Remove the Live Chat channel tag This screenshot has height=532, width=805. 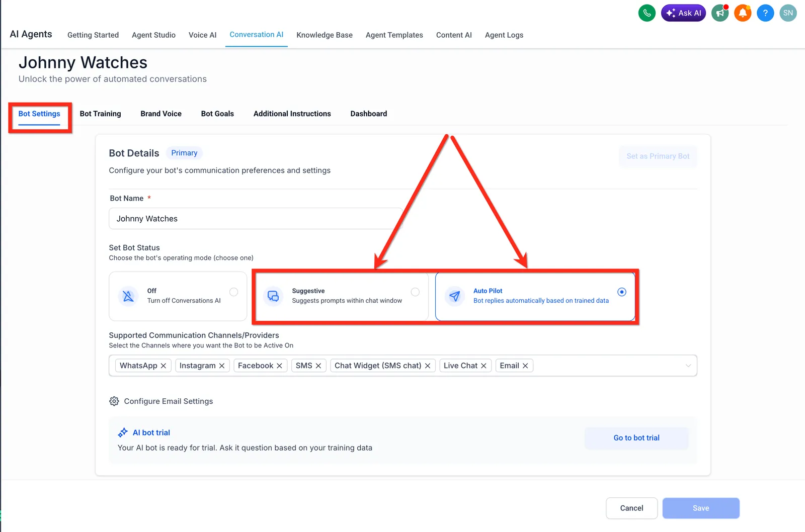click(x=484, y=366)
